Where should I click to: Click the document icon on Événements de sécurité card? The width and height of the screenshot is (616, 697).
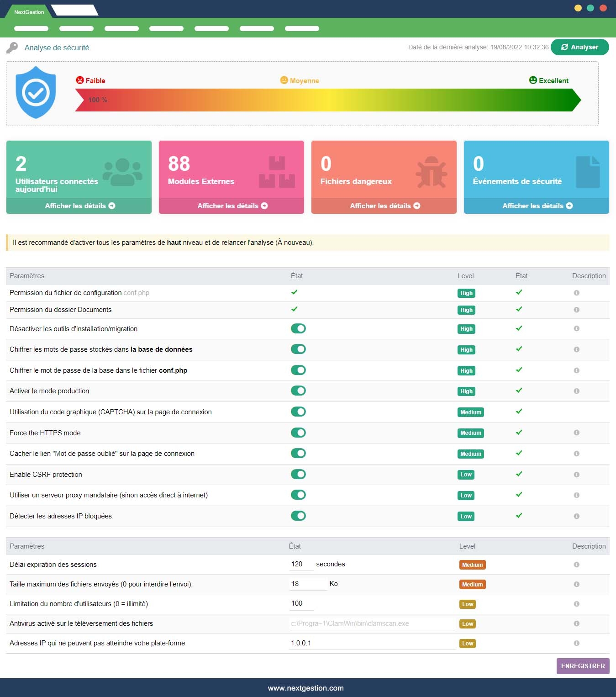(x=587, y=172)
